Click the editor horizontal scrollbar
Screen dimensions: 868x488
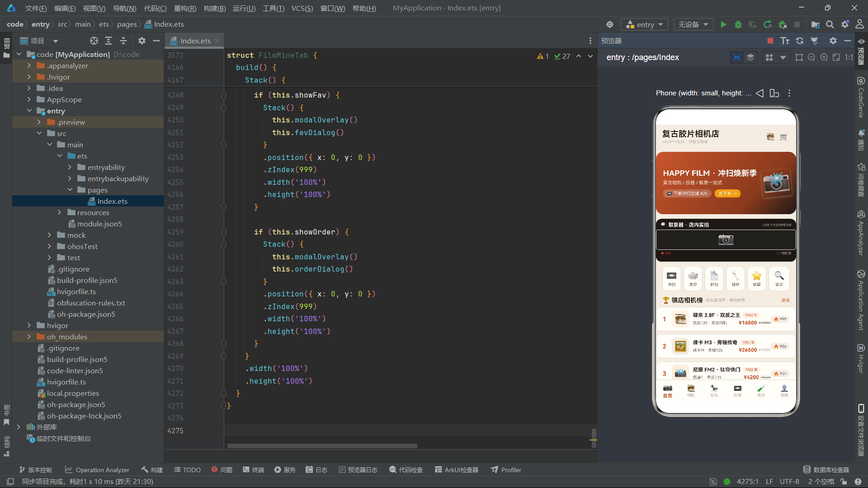click(322, 446)
